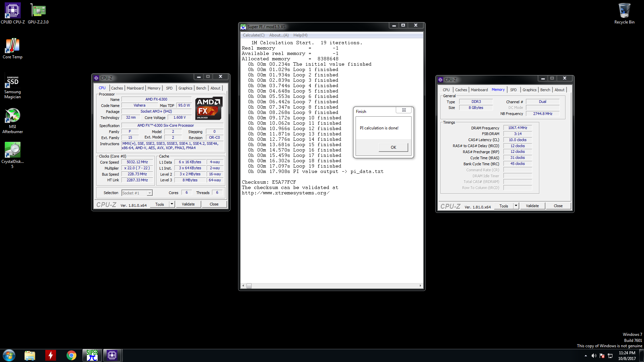Expand the Tools dropdown arrow in left CPU-Z

point(172,204)
